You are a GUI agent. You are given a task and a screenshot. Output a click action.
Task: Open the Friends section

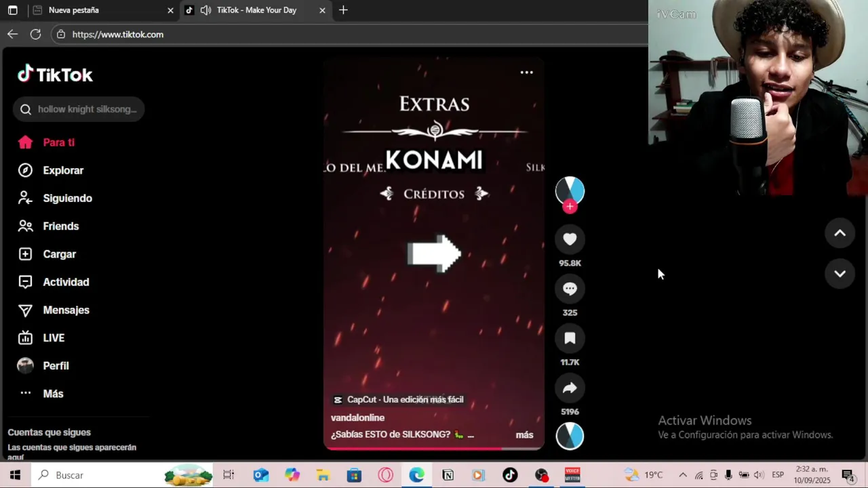coord(60,226)
